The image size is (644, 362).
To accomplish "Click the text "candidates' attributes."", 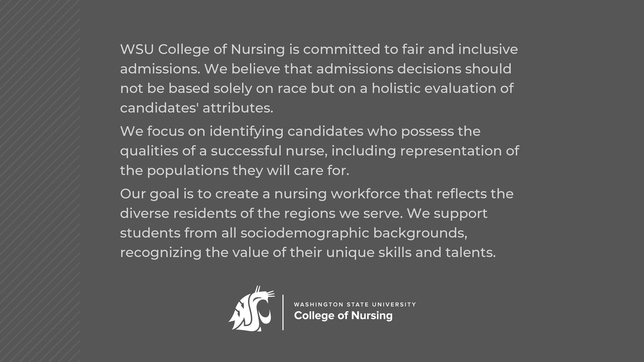I will (197, 108).
